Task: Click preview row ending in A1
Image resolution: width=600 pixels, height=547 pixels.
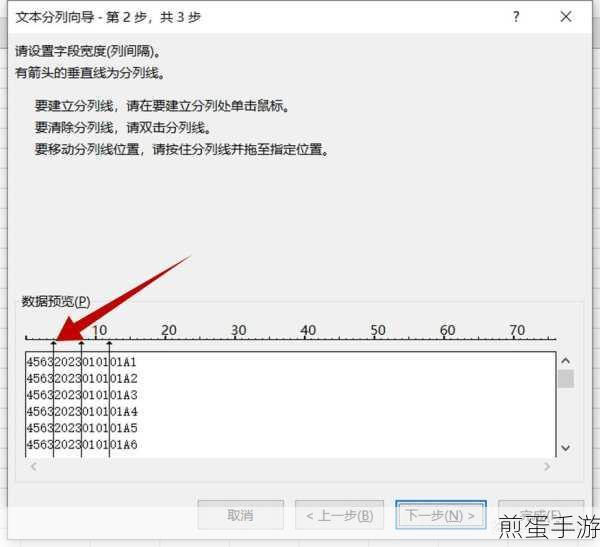Action: click(x=82, y=362)
